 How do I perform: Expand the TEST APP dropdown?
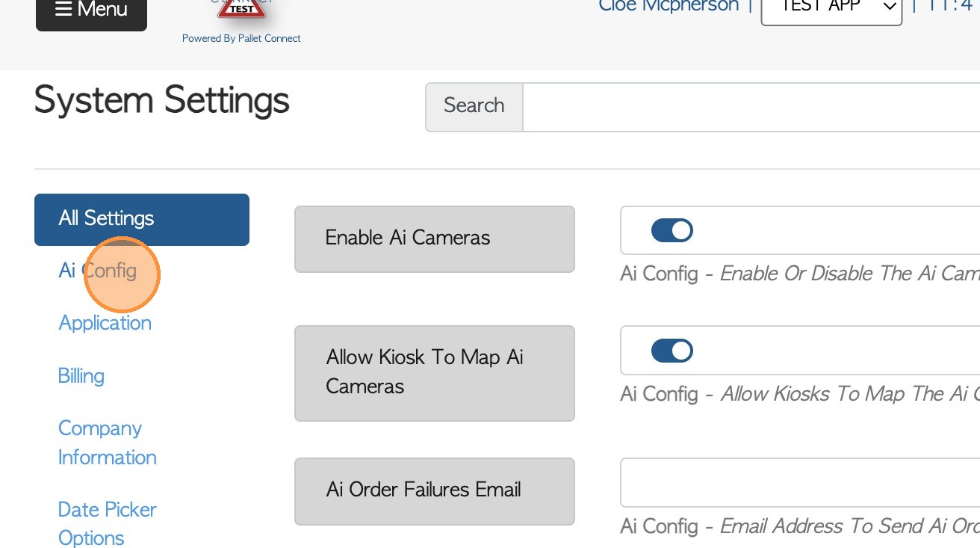[831, 9]
